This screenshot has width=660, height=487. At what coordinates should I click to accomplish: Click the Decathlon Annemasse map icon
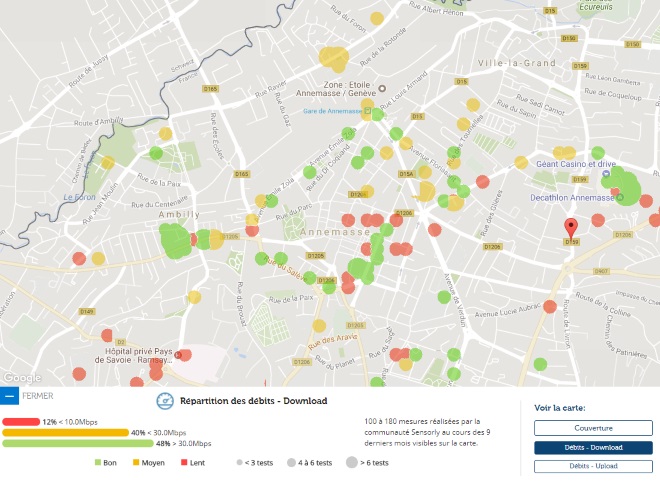(x=620, y=197)
